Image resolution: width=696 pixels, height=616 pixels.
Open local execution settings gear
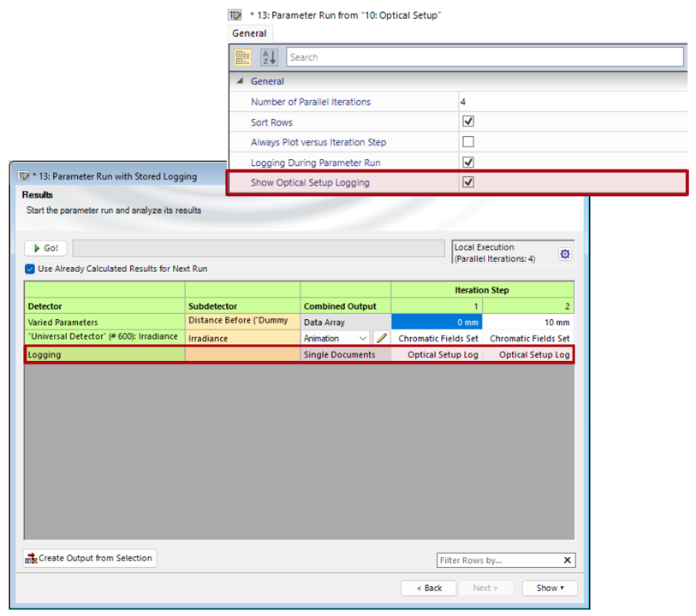coord(564,254)
